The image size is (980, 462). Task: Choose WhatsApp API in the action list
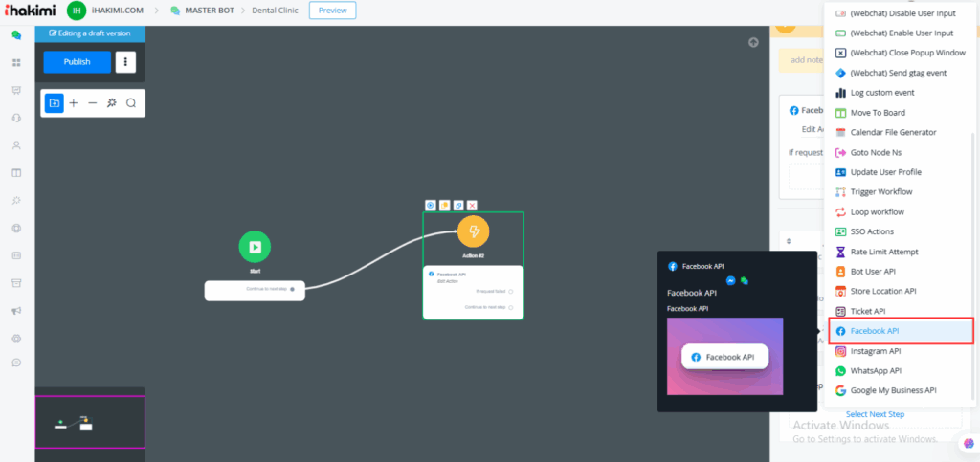[877, 370]
